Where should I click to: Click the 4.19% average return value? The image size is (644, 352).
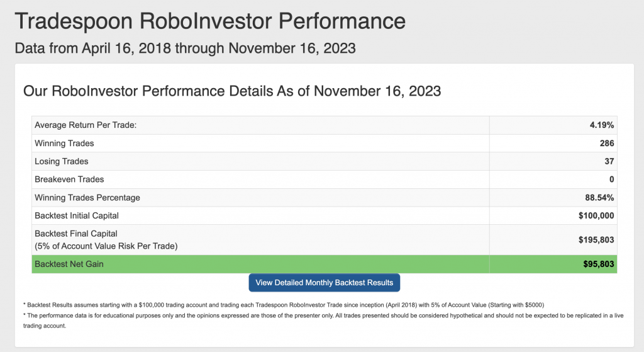(602, 125)
